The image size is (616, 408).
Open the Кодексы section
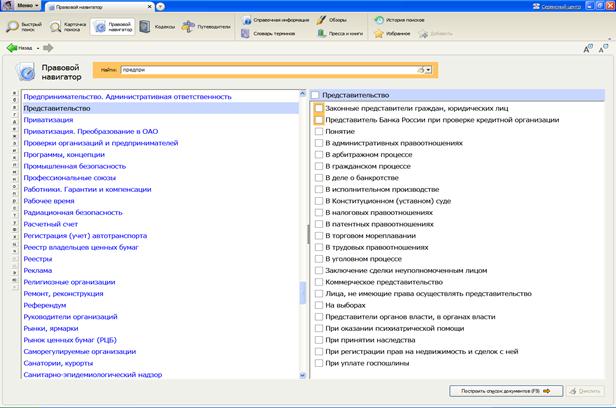coord(157,27)
